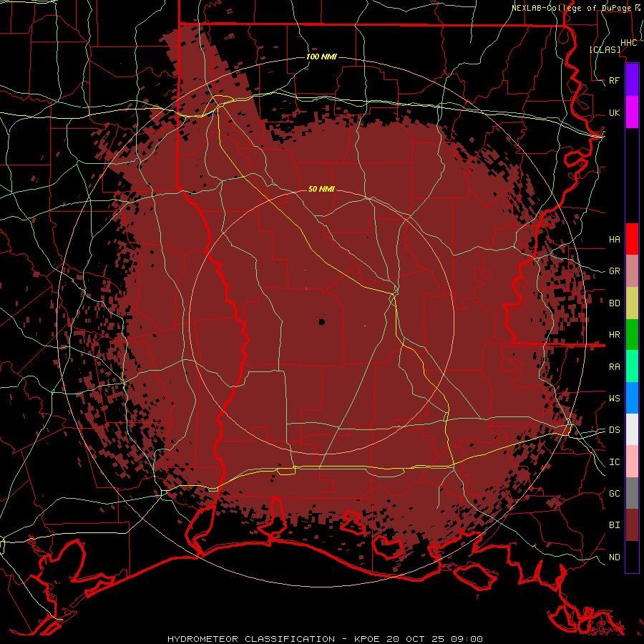Click the '20 OCT 25' date in caption
This screenshot has width=644, height=644.
[416, 639]
